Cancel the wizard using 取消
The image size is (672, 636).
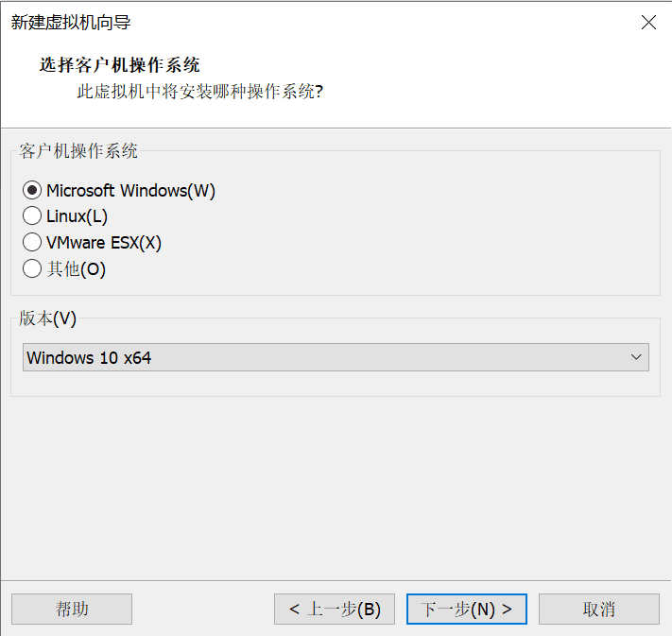pos(599,610)
